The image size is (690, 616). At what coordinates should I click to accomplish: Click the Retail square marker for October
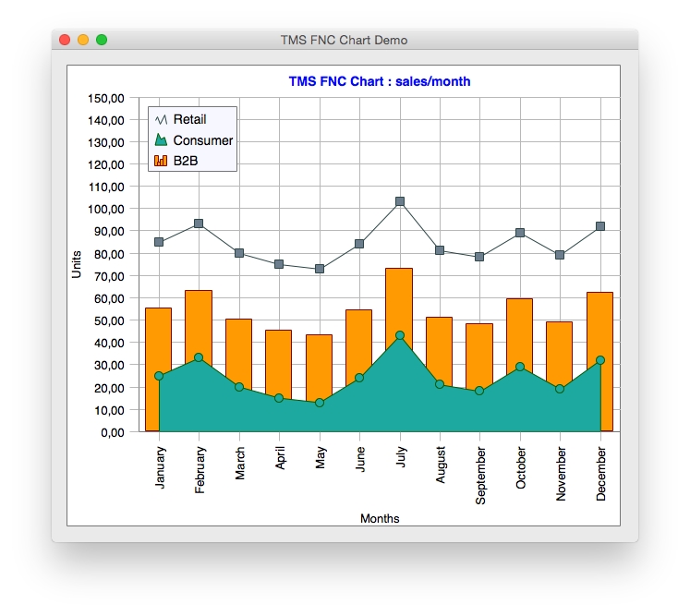(x=520, y=233)
